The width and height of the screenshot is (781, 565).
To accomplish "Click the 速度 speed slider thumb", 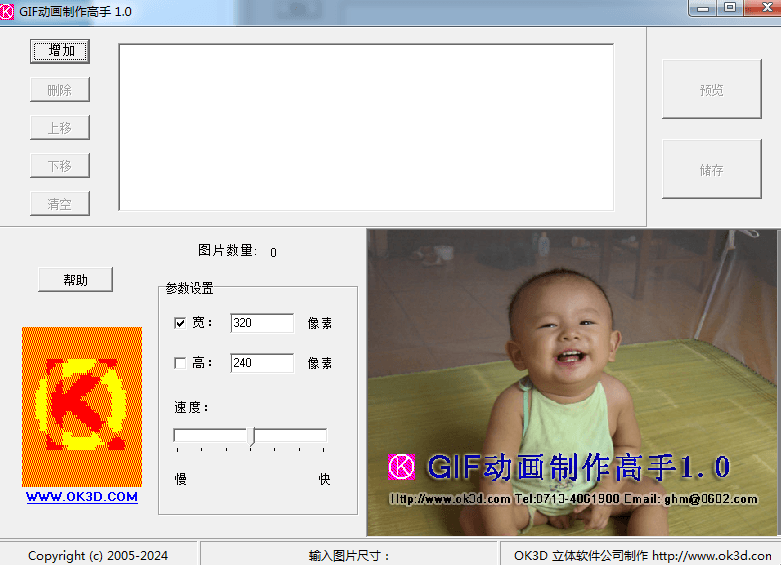I will point(252,436).
